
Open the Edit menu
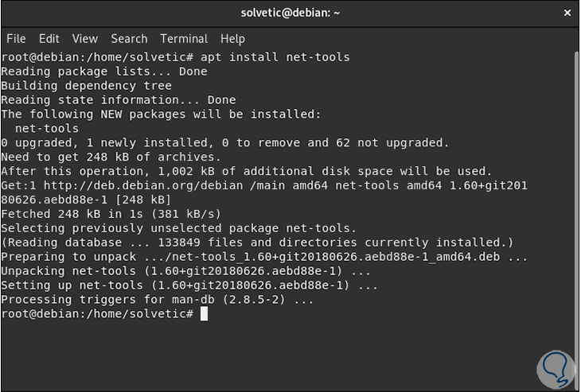pyautogui.click(x=49, y=38)
